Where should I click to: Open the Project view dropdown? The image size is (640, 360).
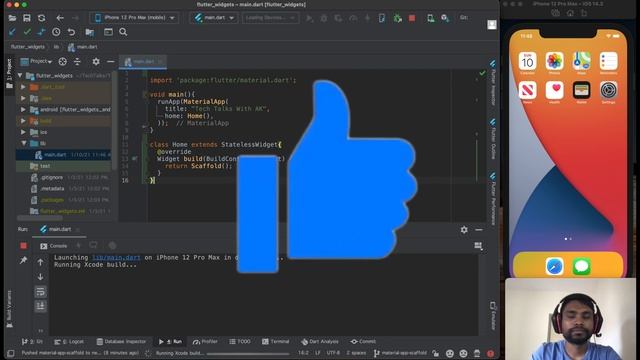[36, 62]
